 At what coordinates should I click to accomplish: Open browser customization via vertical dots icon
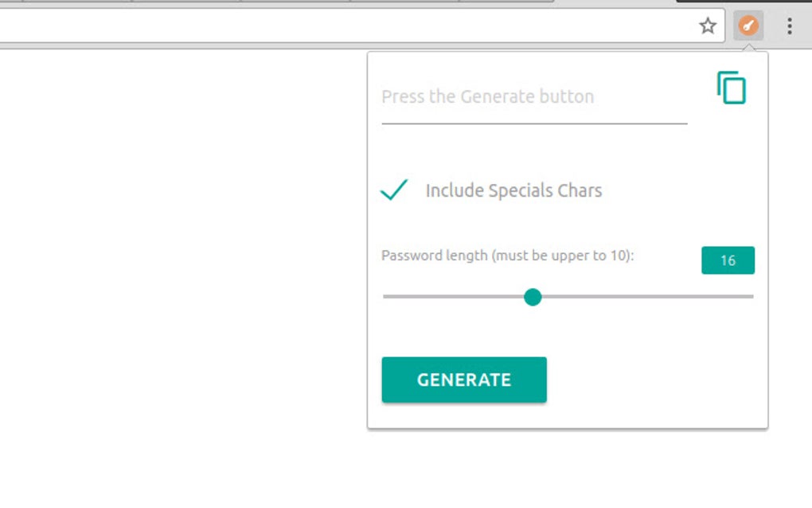pos(789,25)
